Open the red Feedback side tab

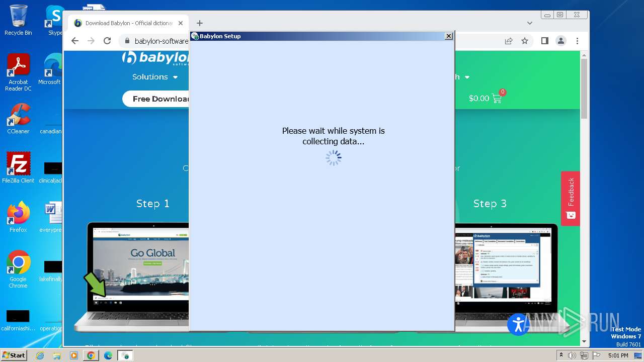click(x=571, y=198)
